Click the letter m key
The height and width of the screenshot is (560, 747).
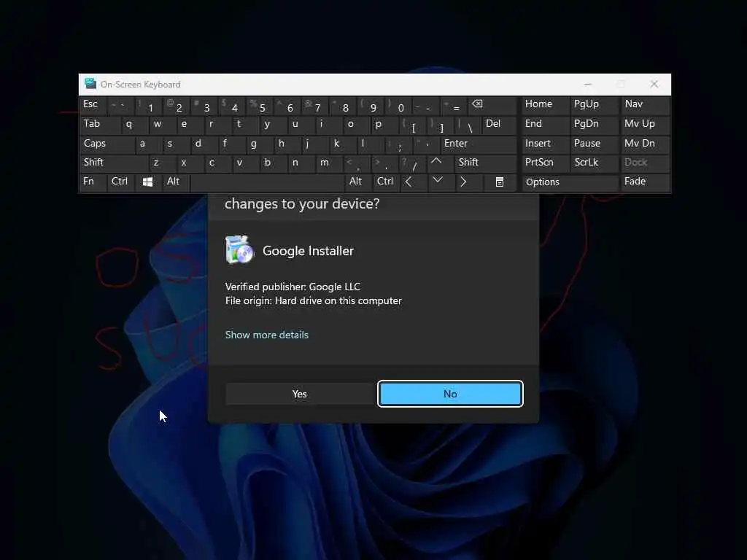point(329,163)
